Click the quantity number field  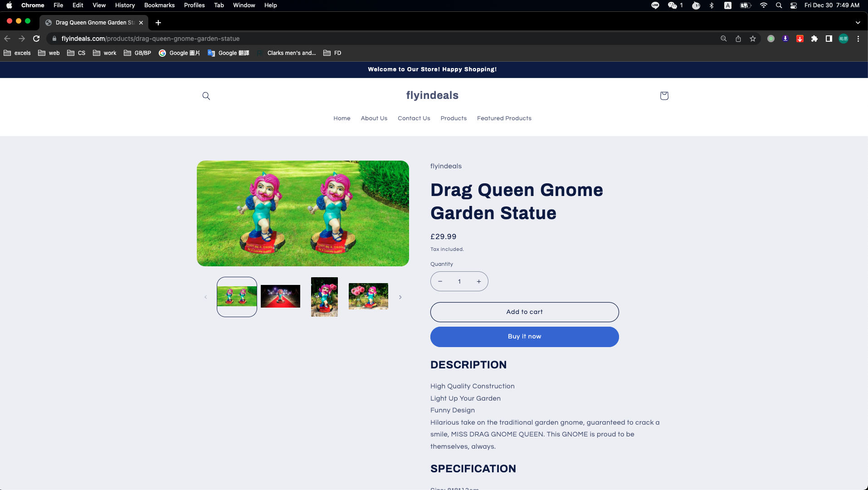tap(459, 281)
